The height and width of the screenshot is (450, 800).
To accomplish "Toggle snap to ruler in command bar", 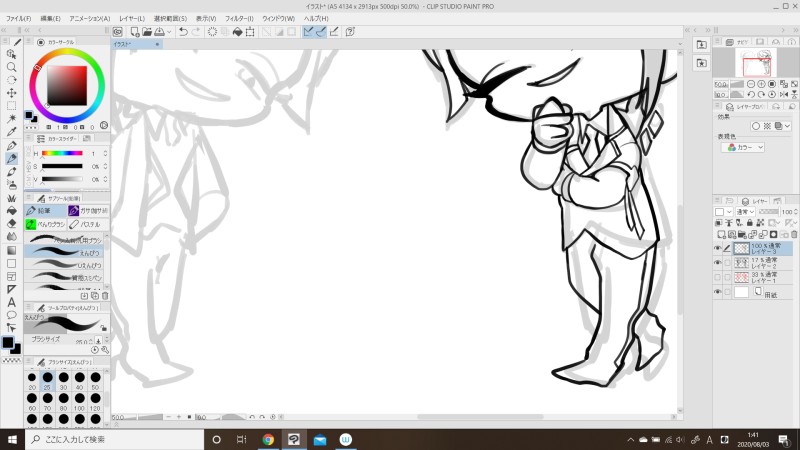I will 308,32.
